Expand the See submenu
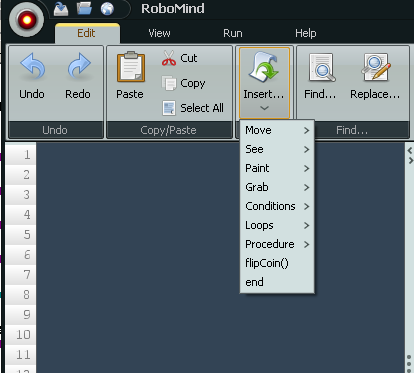 [x=277, y=149]
